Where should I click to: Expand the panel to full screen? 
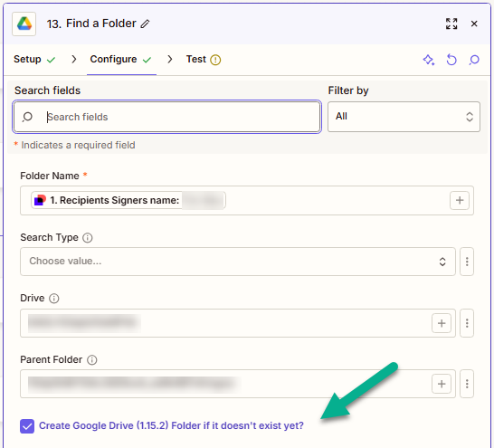(x=451, y=24)
